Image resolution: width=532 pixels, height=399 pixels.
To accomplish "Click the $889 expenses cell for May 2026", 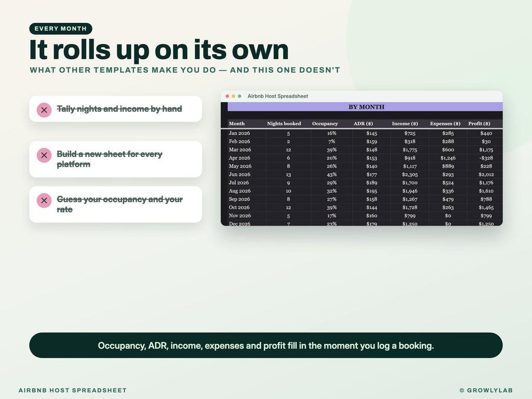I will (x=448, y=166).
